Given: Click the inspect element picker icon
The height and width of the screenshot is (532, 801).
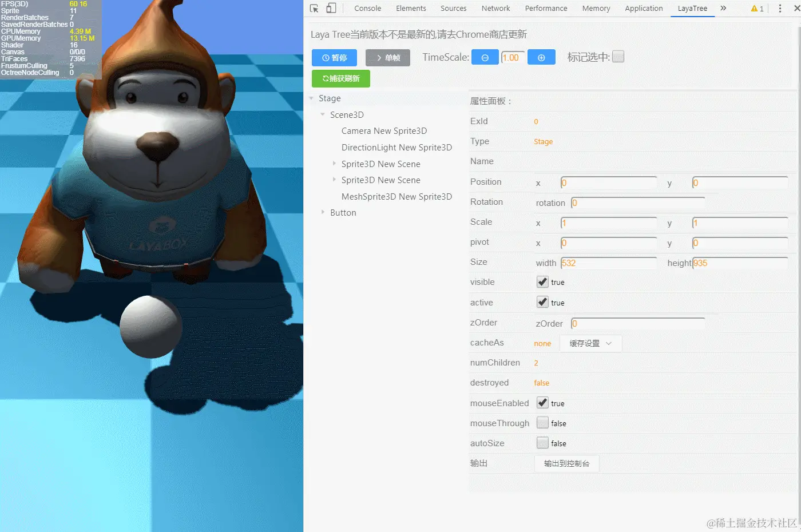Looking at the screenshot, I should tap(314, 8).
